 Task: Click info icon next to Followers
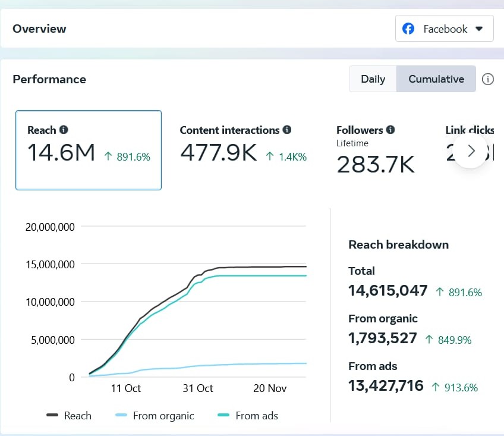pyautogui.click(x=390, y=130)
